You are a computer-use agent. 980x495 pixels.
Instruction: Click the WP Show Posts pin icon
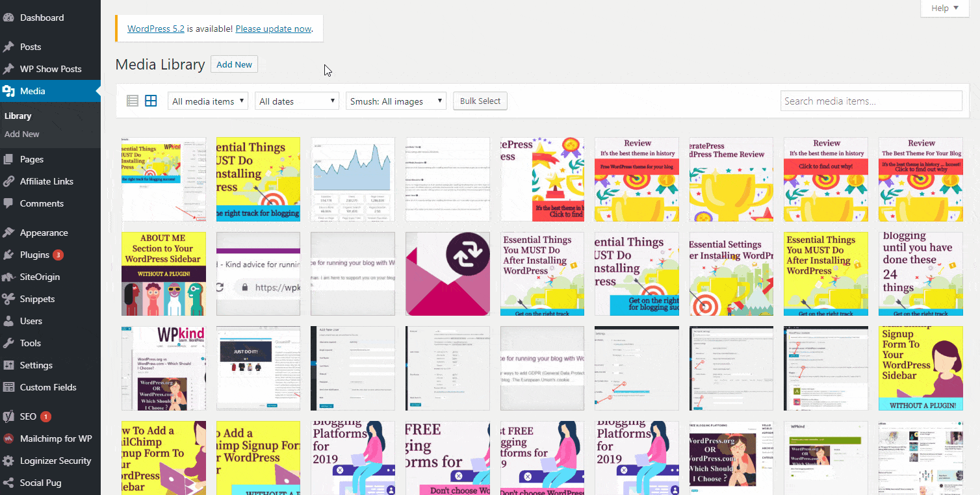coord(8,69)
